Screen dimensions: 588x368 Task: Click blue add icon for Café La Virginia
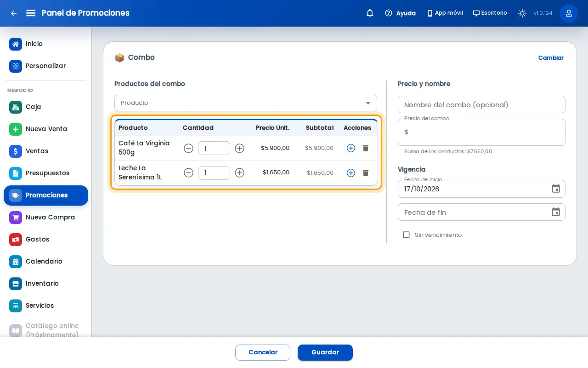tap(351, 148)
